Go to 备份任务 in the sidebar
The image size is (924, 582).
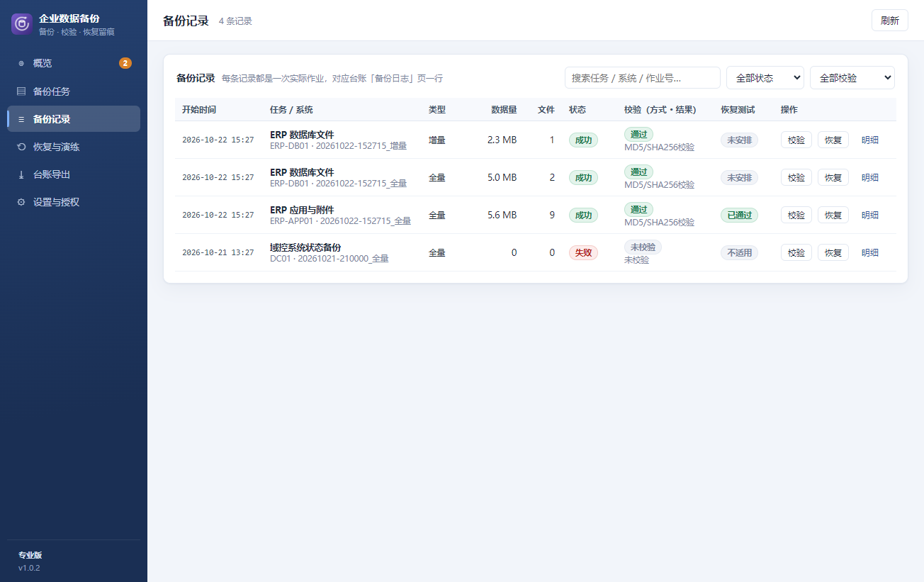[74, 91]
